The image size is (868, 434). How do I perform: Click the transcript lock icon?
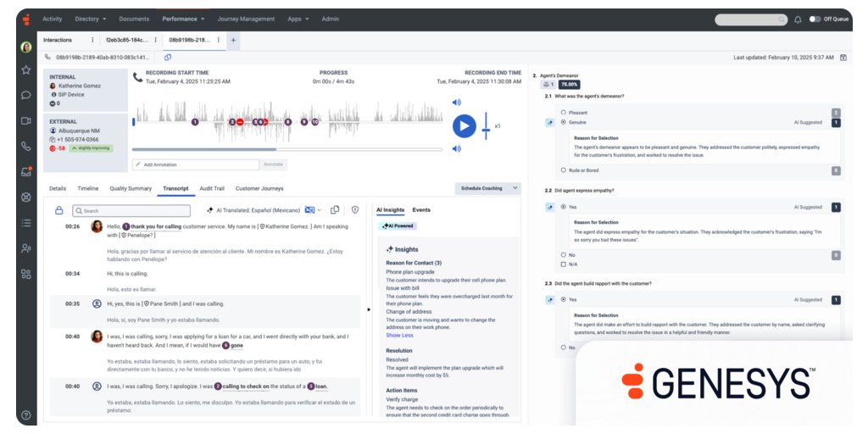tap(59, 210)
